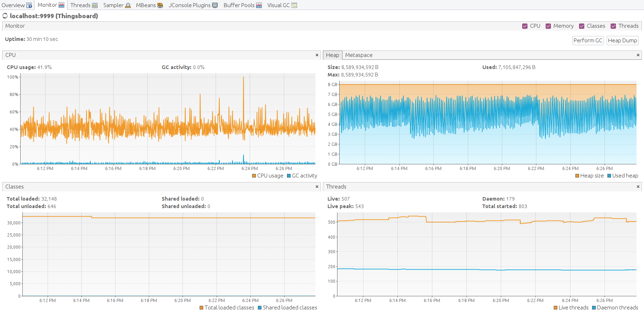Uncheck the CPU checkbox

pos(525,26)
